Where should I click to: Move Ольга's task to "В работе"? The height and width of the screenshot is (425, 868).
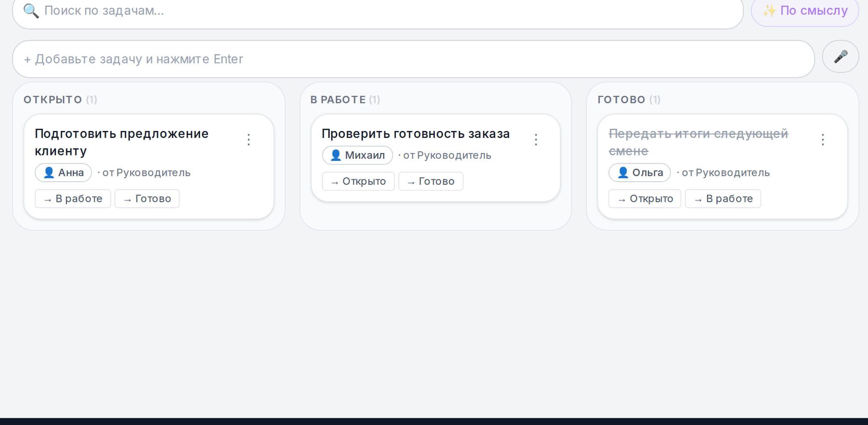[x=723, y=199]
